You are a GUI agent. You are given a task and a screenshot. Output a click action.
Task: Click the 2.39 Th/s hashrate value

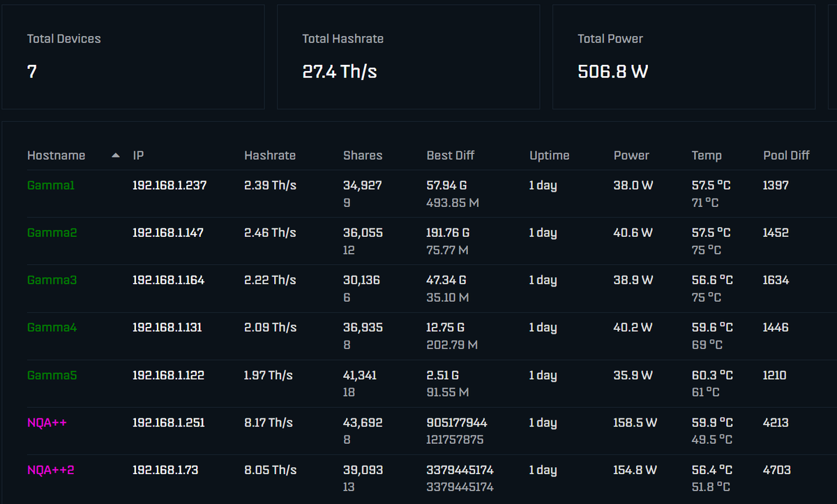[271, 185]
